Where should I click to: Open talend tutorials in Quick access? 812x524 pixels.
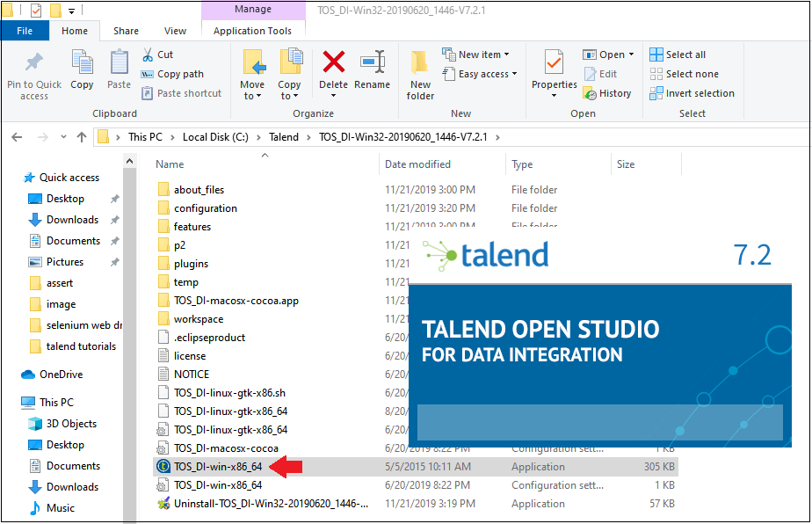pyautogui.click(x=72, y=346)
